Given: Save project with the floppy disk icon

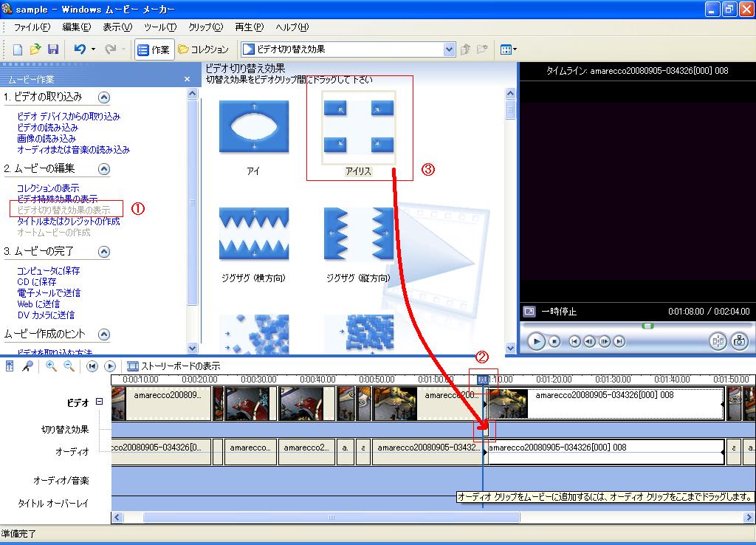Looking at the screenshot, I should [53, 49].
